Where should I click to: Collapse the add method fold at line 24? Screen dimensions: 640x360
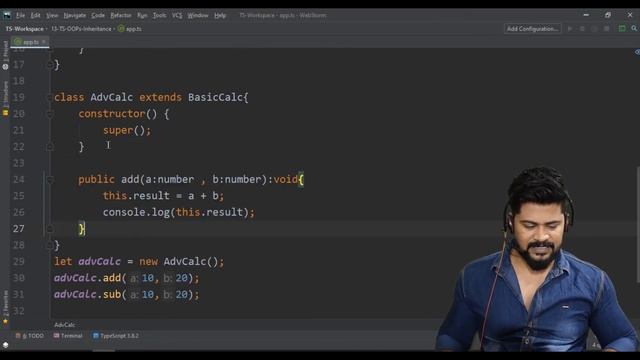click(50, 180)
